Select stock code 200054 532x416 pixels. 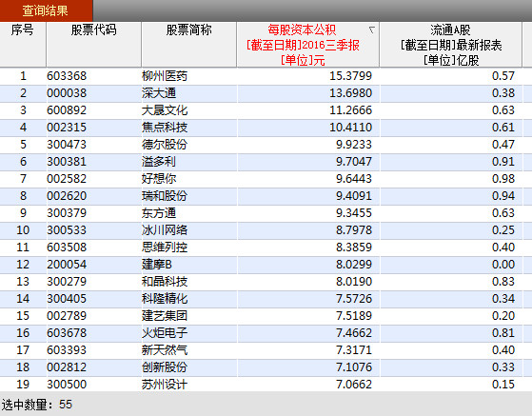[x=67, y=265]
